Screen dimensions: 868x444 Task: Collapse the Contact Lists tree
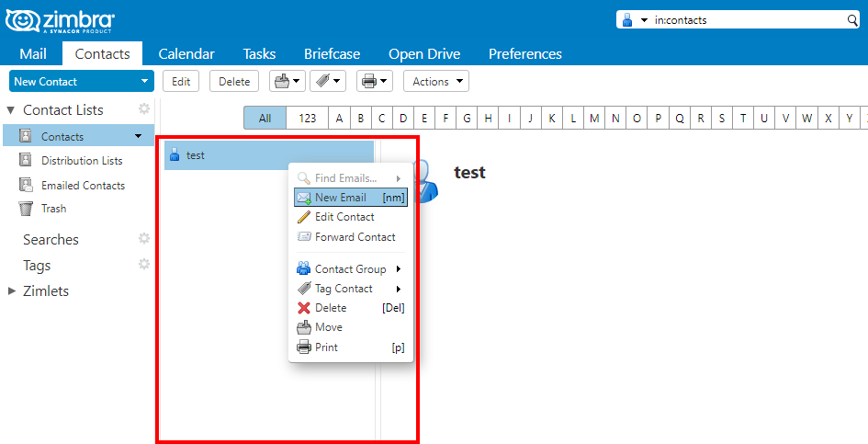click(x=11, y=110)
